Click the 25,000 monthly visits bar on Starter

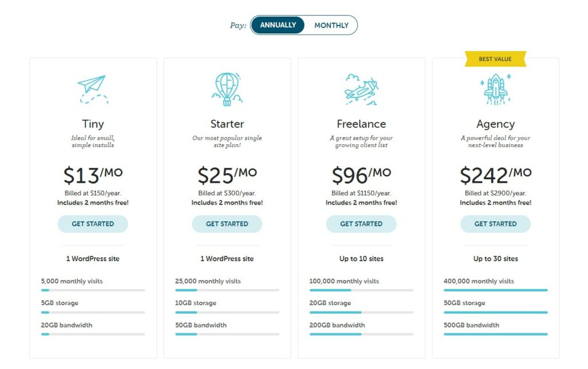227,289
